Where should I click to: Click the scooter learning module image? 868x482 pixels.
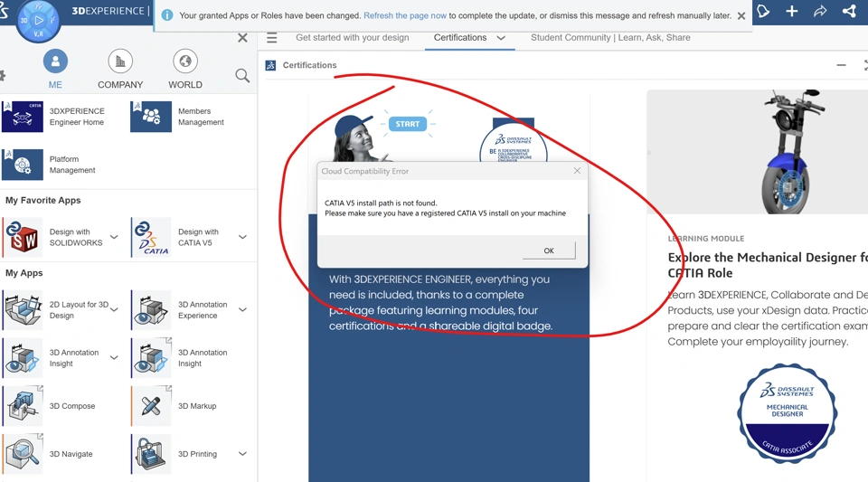(x=758, y=152)
